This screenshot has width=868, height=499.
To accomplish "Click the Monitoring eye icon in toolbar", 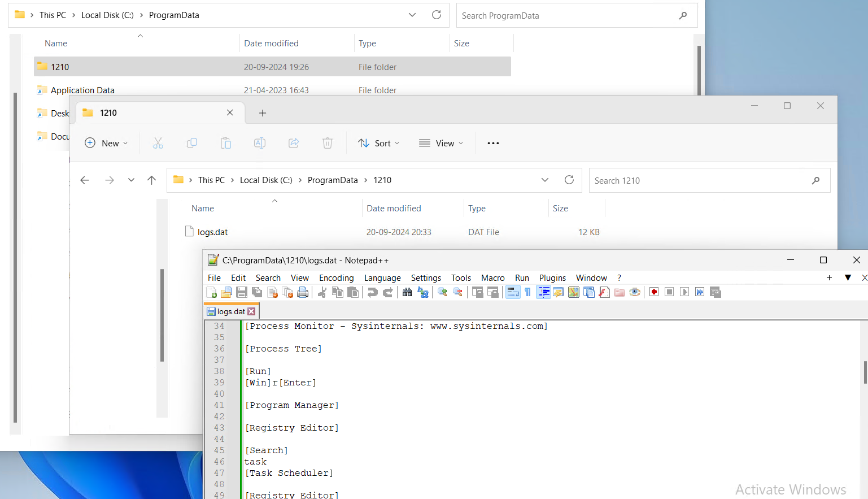I will click(x=635, y=292).
